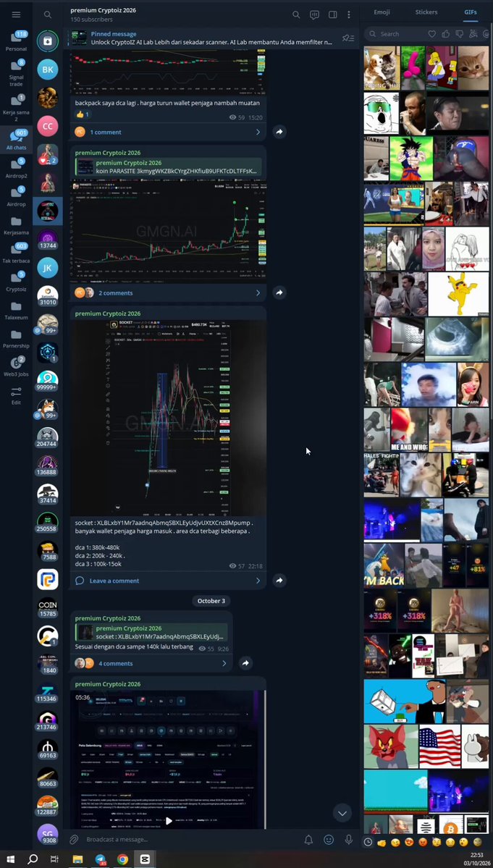
Task: Open File Explorer from the taskbar
Action: click(77, 859)
